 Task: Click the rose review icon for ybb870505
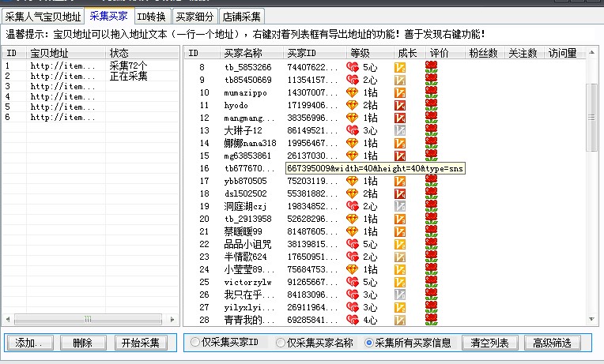pyautogui.click(x=432, y=182)
